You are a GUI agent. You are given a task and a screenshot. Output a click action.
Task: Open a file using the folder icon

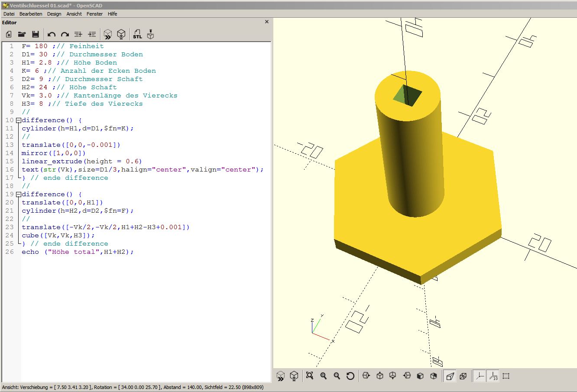pyautogui.click(x=22, y=34)
